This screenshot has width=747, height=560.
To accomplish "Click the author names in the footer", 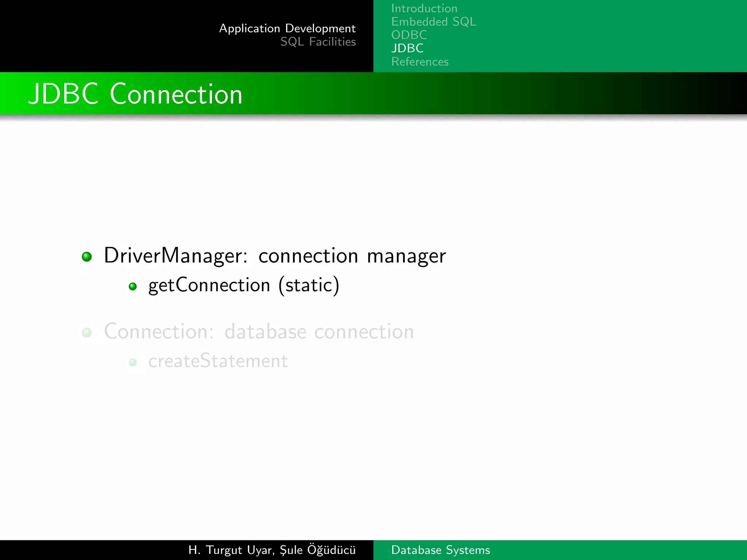I will [272, 550].
